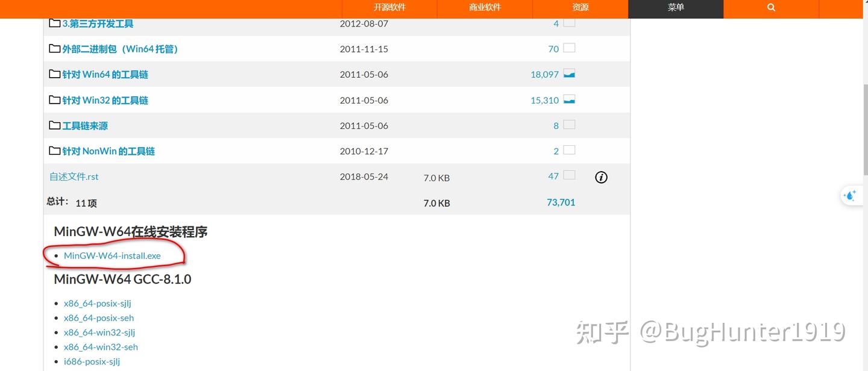The height and width of the screenshot is (371, 868).
Task: Open the x86_64-posix-seh link
Action: tap(99, 317)
